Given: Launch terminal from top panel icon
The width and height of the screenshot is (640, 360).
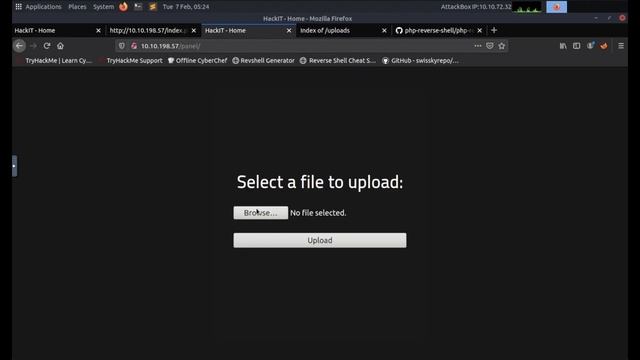Looking at the screenshot, I should (138, 7).
